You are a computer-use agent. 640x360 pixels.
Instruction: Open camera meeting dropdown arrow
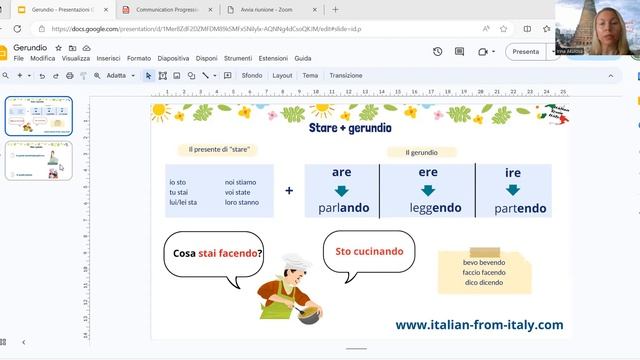(493, 51)
